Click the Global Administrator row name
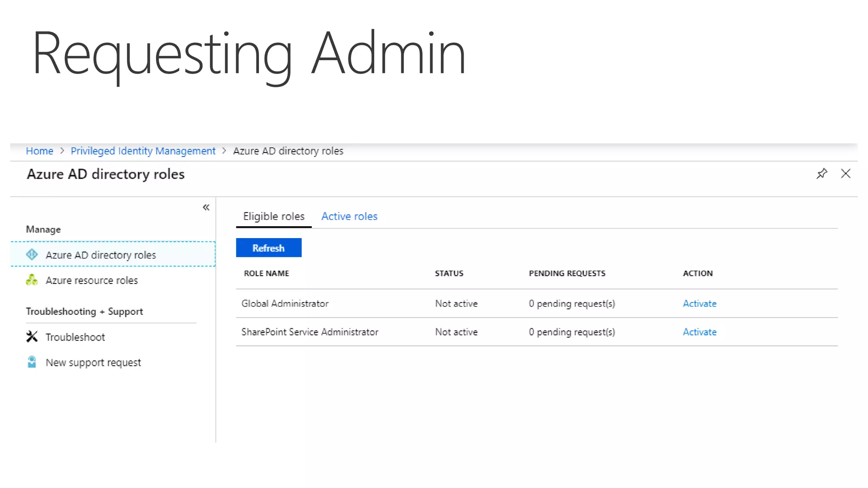Viewport: 868px width, 488px height. 285,304
